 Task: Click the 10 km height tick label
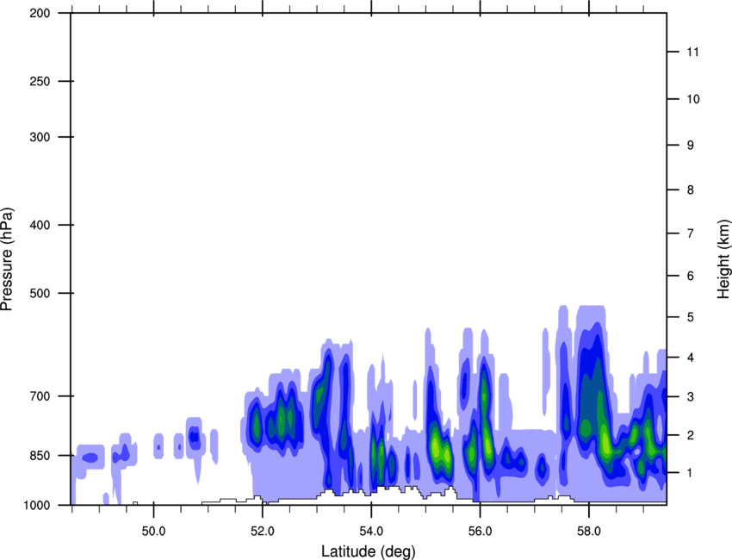click(x=693, y=99)
